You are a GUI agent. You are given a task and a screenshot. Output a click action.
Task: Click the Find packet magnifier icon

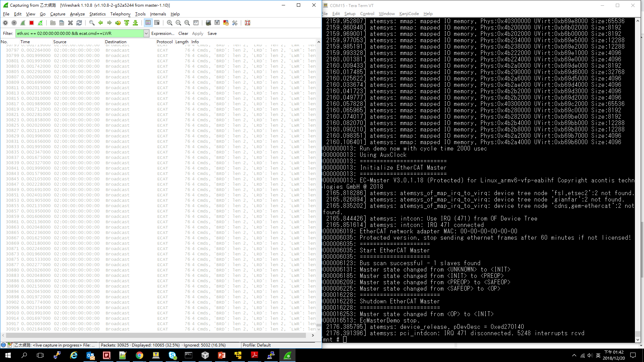click(x=92, y=23)
